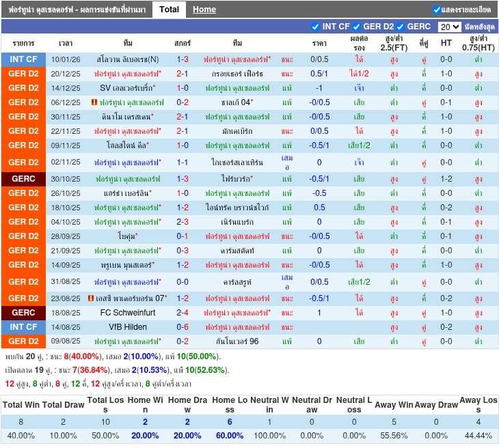Open the 1-3 score in the 10/01/26 row
The image size is (499, 448).
[183, 59]
